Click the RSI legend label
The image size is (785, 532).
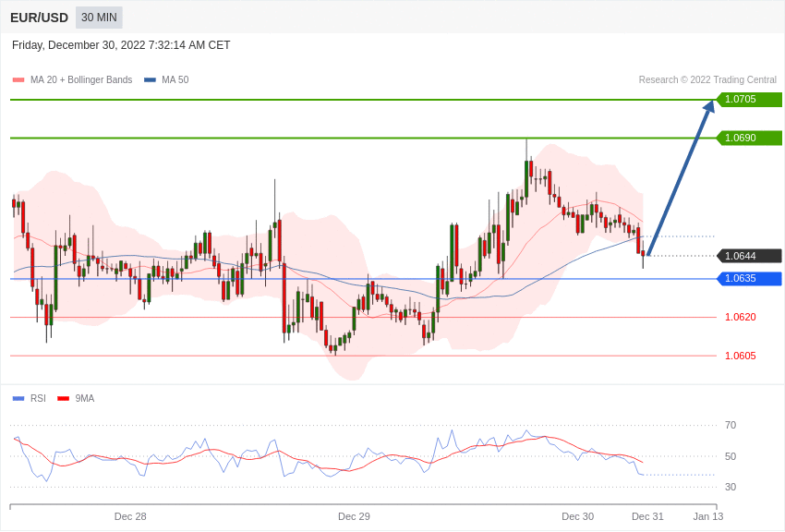point(38,398)
